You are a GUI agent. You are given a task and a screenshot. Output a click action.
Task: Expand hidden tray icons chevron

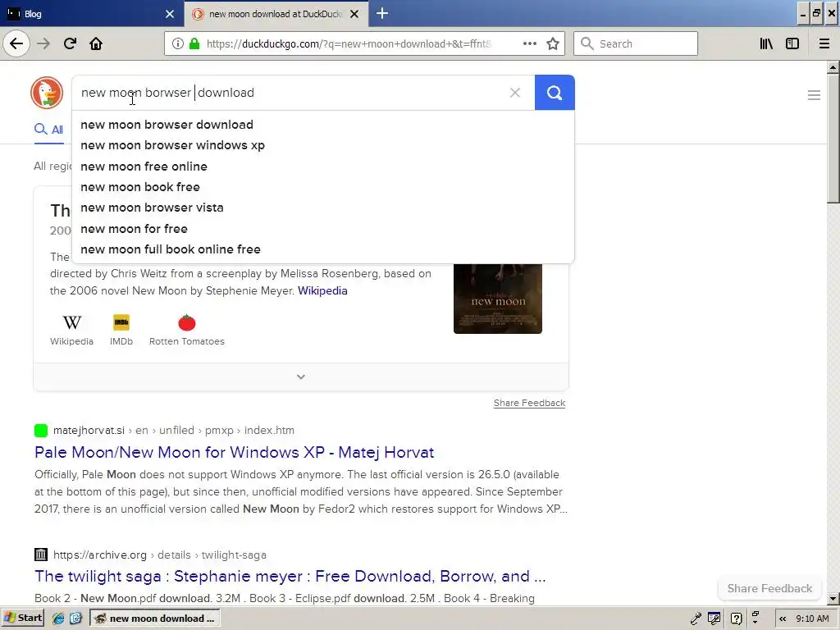[783, 619]
